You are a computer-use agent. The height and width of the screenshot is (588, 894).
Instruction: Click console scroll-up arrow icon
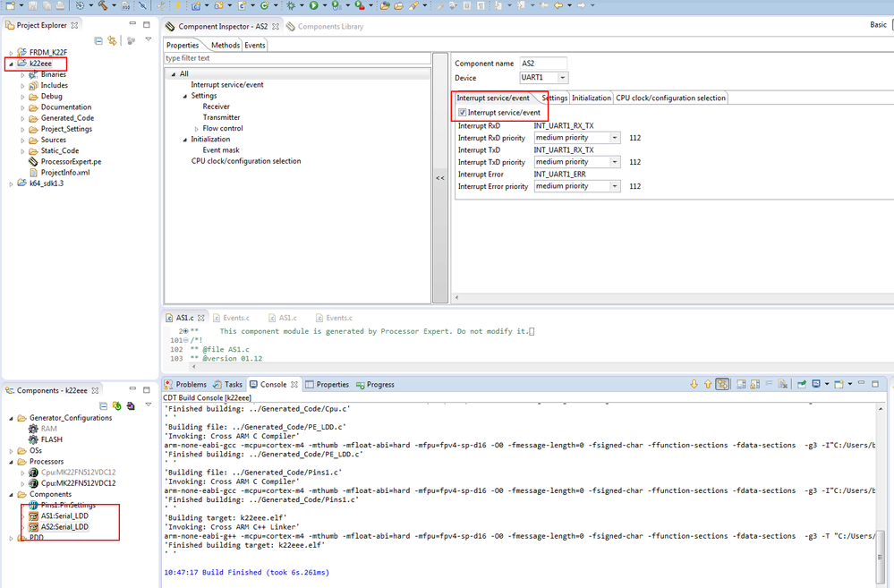pyautogui.click(x=708, y=385)
